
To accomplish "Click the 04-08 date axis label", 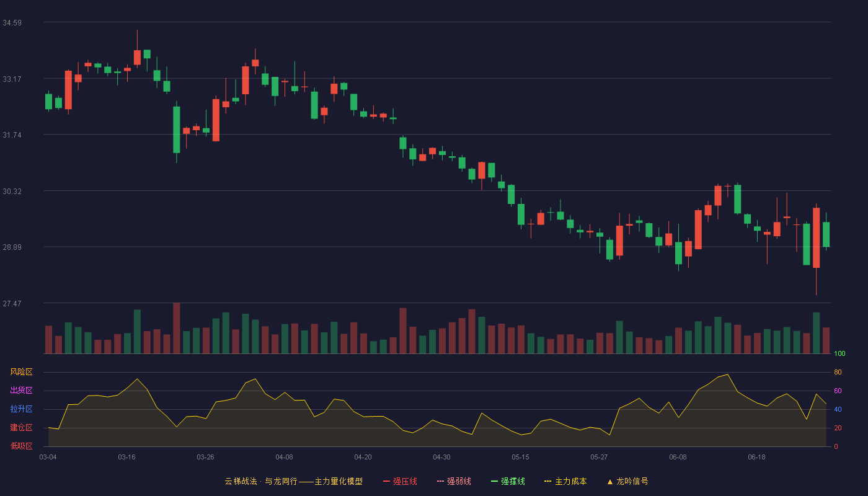I will click(x=284, y=457).
